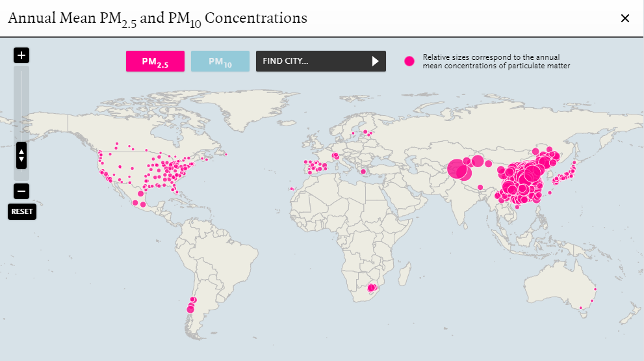644x361 pixels.
Task: Click the Find City search field
Action: coord(321,61)
